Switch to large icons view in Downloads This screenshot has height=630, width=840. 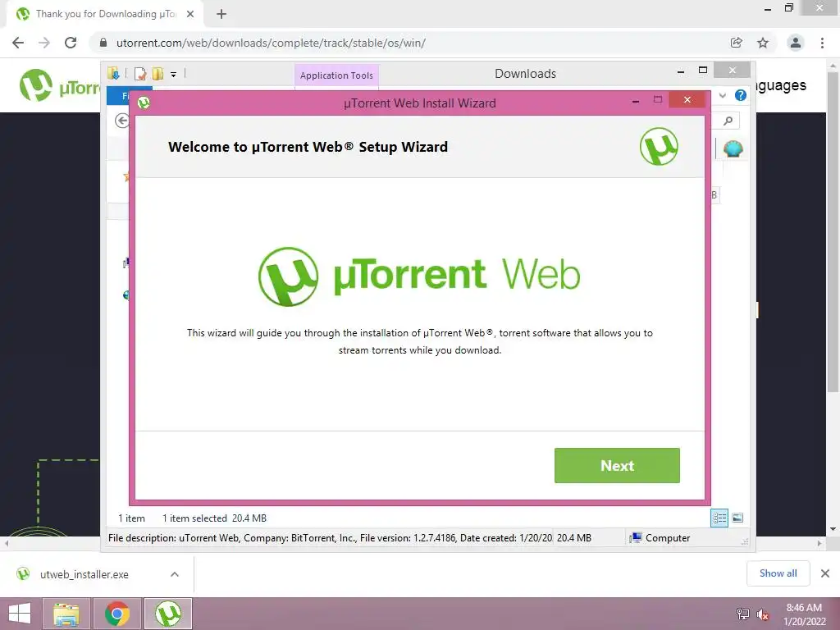(x=737, y=518)
